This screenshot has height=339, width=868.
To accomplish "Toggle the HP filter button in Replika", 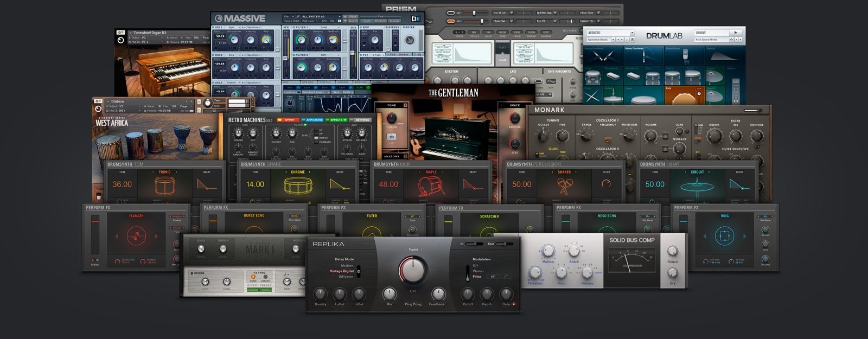I will 493,277.
